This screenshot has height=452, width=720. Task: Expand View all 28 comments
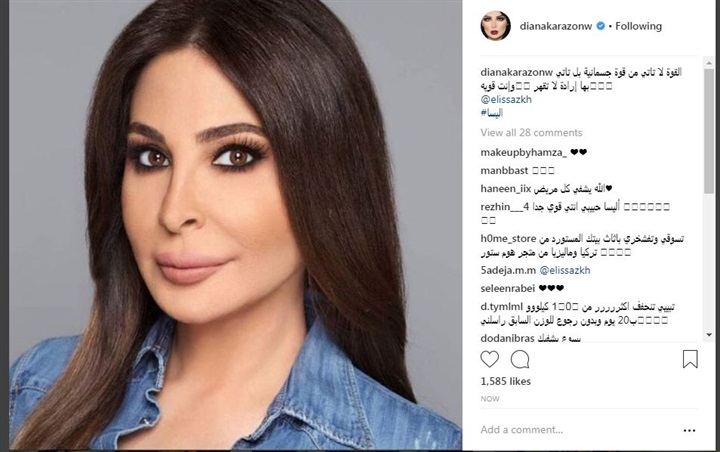[x=531, y=133]
